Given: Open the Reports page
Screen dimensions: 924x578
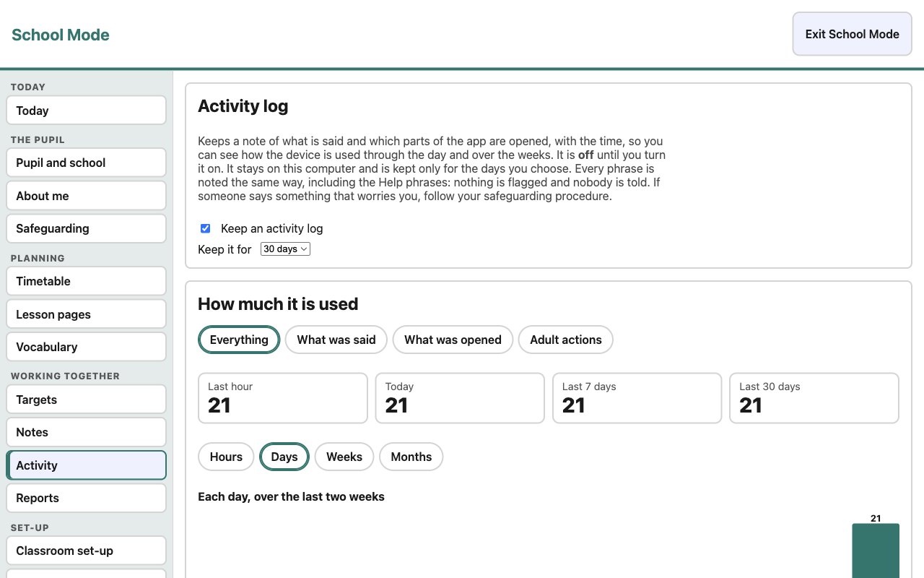Looking at the screenshot, I should (86, 498).
